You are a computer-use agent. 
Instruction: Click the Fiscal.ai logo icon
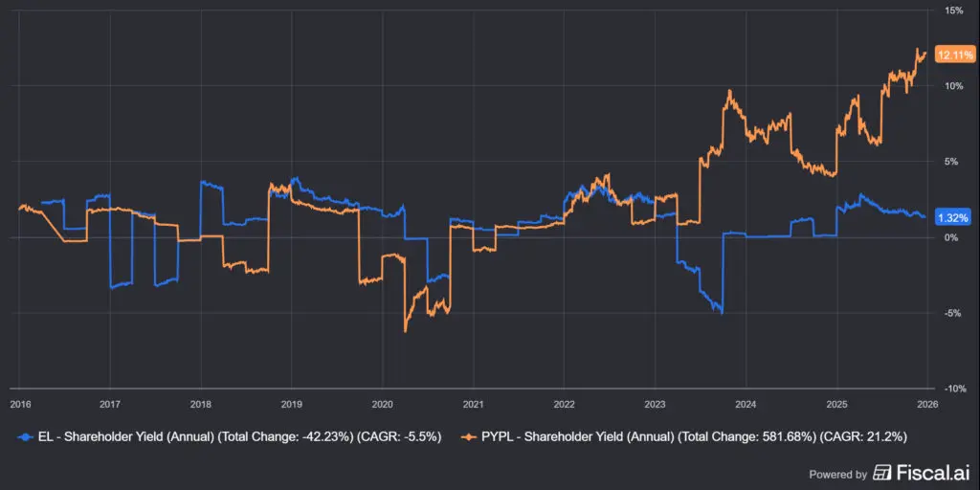click(882, 473)
